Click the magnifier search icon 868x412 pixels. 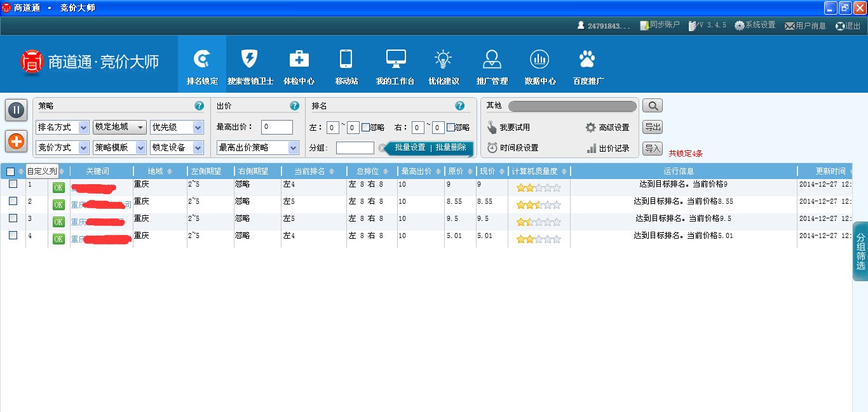(652, 105)
